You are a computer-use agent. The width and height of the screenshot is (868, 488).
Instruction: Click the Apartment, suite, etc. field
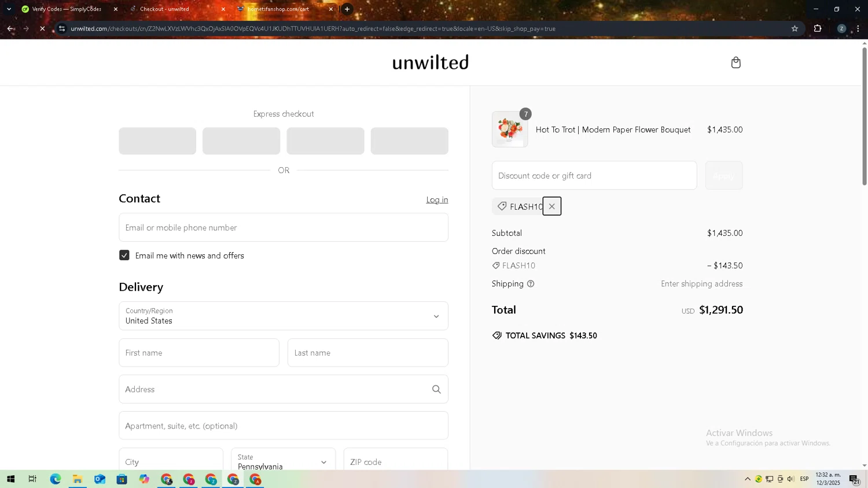(284, 426)
